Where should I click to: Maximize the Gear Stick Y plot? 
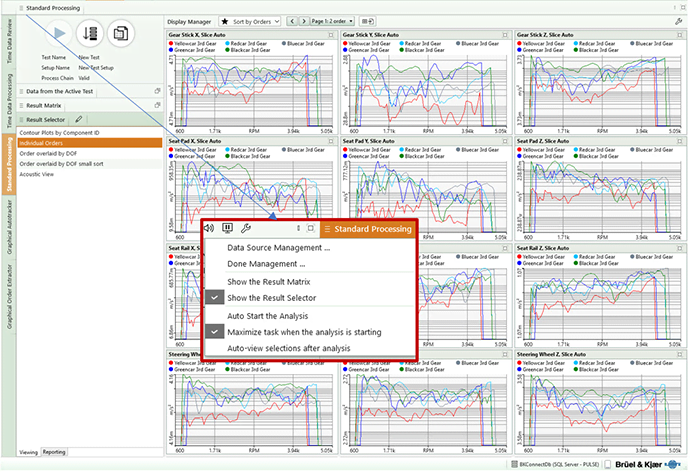pos(505,35)
